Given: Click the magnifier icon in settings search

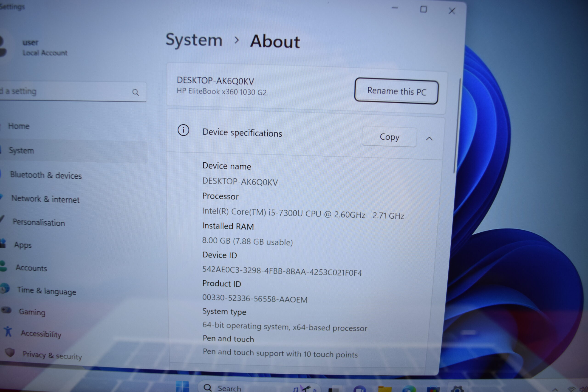Looking at the screenshot, I should click(x=136, y=92).
